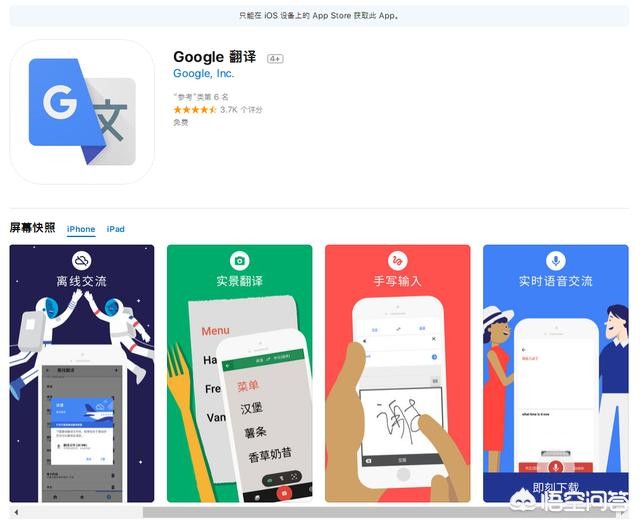Viewport: 640px width, 524px height.
Task: Click the iOS App Store notice banner
Action: pyautogui.click(x=319, y=16)
